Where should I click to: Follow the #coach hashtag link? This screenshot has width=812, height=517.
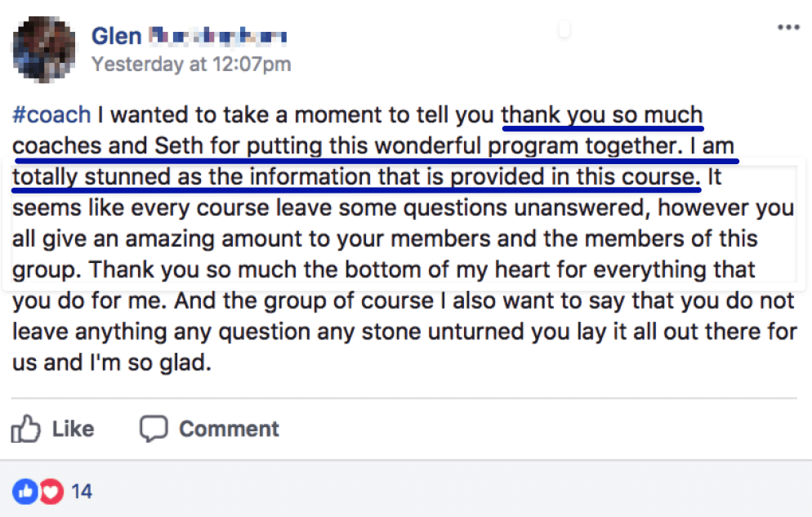point(51,114)
